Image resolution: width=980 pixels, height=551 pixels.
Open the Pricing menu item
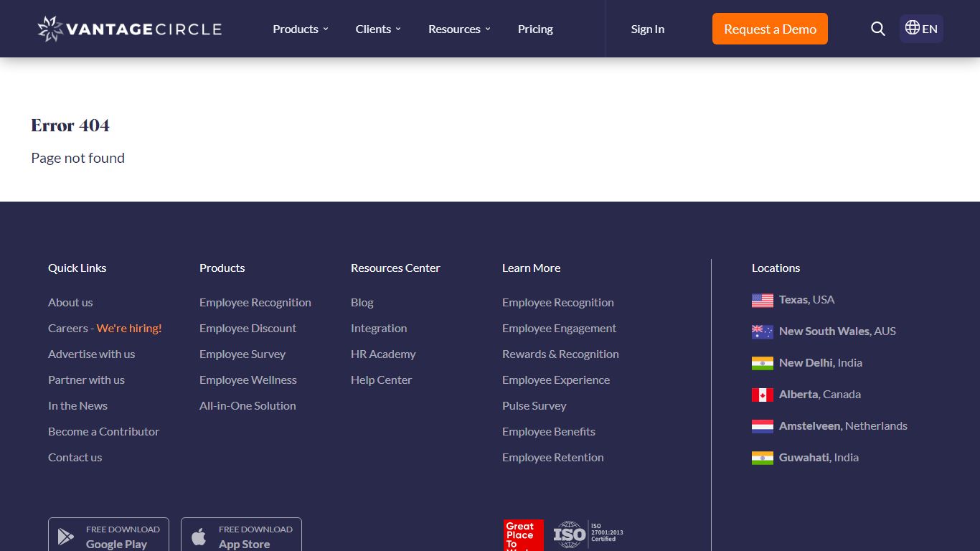[x=535, y=29]
